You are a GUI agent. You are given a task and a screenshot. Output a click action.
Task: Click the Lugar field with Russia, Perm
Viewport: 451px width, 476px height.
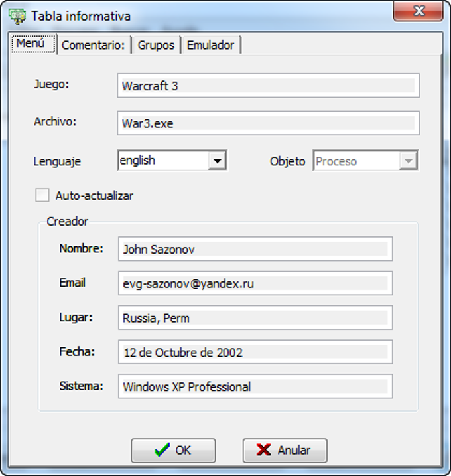coord(255,317)
